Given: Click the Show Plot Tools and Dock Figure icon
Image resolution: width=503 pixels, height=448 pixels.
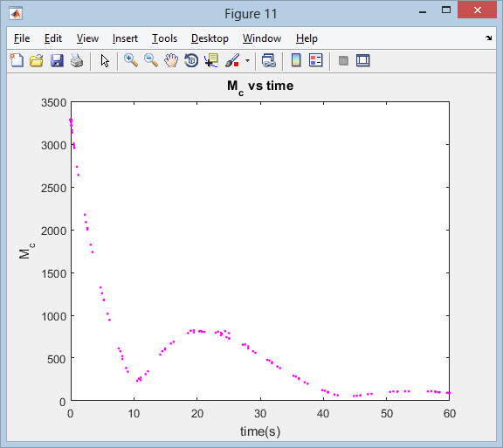Looking at the screenshot, I should (x=363, y=60).
